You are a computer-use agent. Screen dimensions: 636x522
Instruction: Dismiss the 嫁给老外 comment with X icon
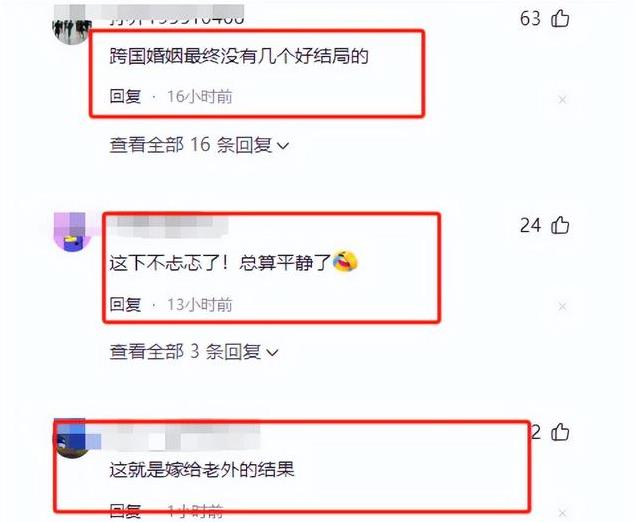[x=562, y=513]
